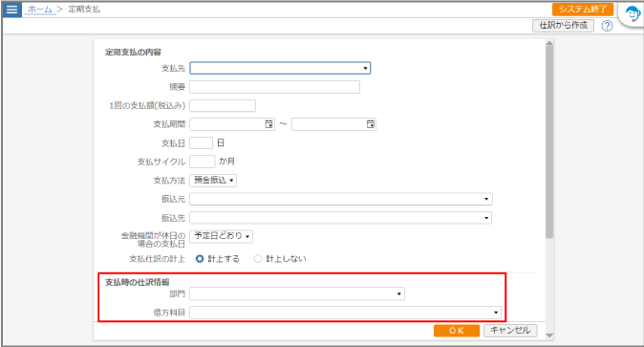Click the 仕訳から作成 button
The image size is (644, 347).
point(563,26)
